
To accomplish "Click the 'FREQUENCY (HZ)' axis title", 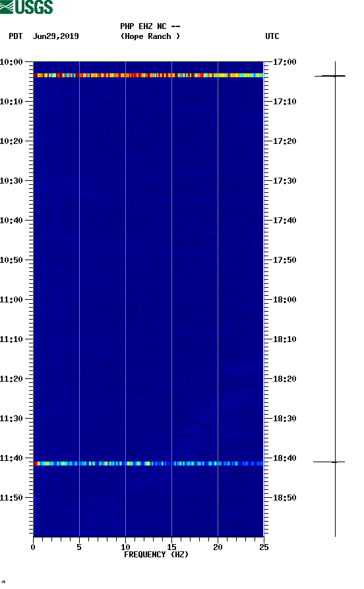I will [156, 555].
